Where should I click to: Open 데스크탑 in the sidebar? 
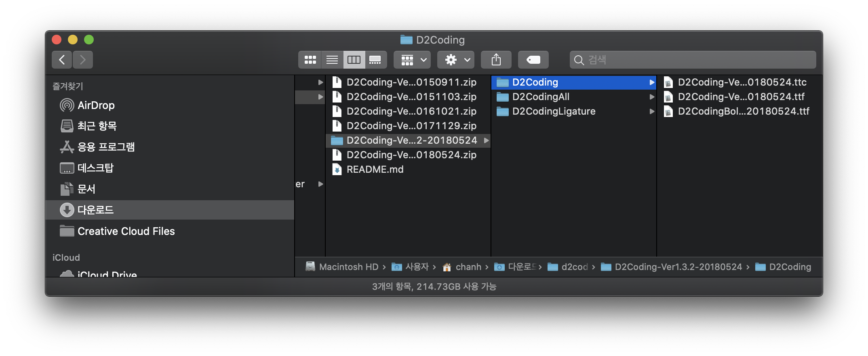(170, 168)
